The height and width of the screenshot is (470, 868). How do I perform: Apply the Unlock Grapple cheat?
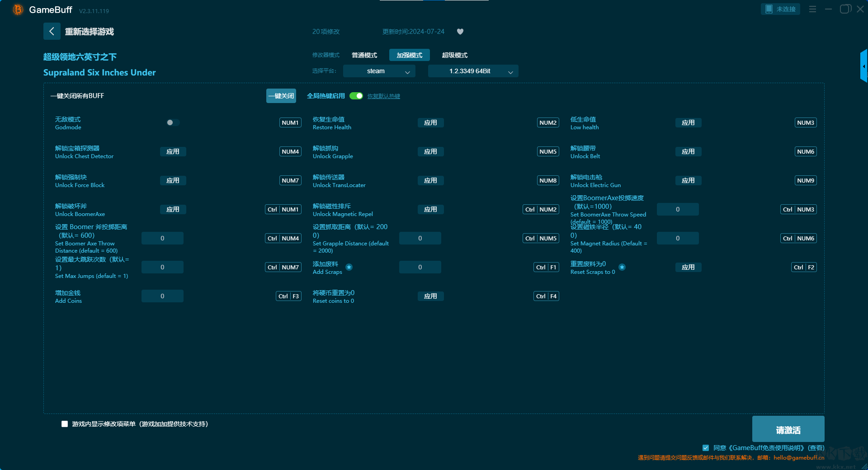coord(430,151)
